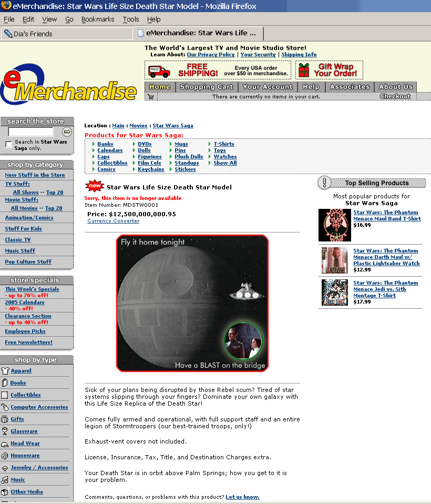Click the exclamation icon beside Top Selling Products
This screenshot has width=431, height=504.
[324, 183]
